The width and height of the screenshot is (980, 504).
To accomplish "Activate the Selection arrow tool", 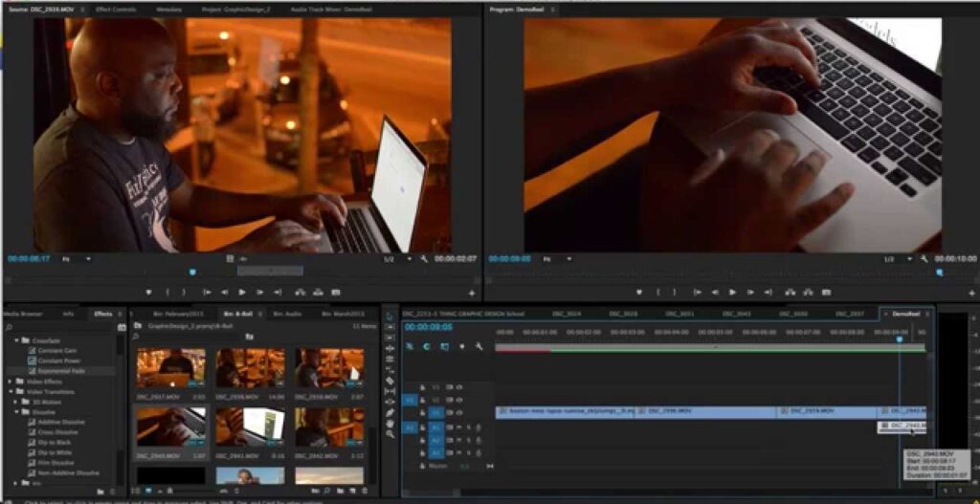I will [390, 317].
